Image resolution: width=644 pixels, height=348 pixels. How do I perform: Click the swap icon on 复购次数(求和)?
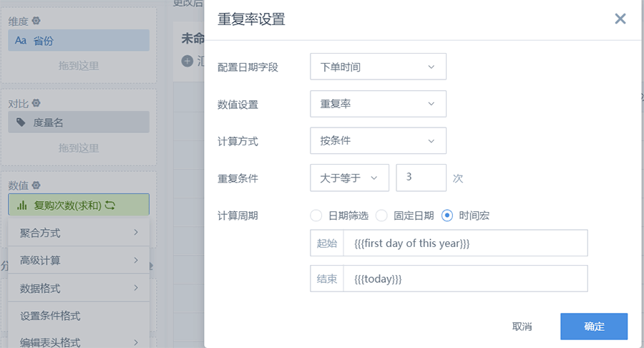[110, 205]
